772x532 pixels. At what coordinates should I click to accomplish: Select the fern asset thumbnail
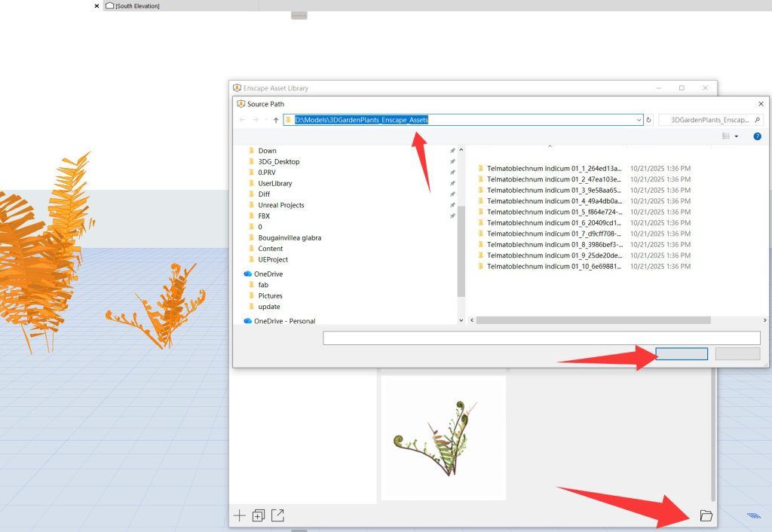pos(443,437)
